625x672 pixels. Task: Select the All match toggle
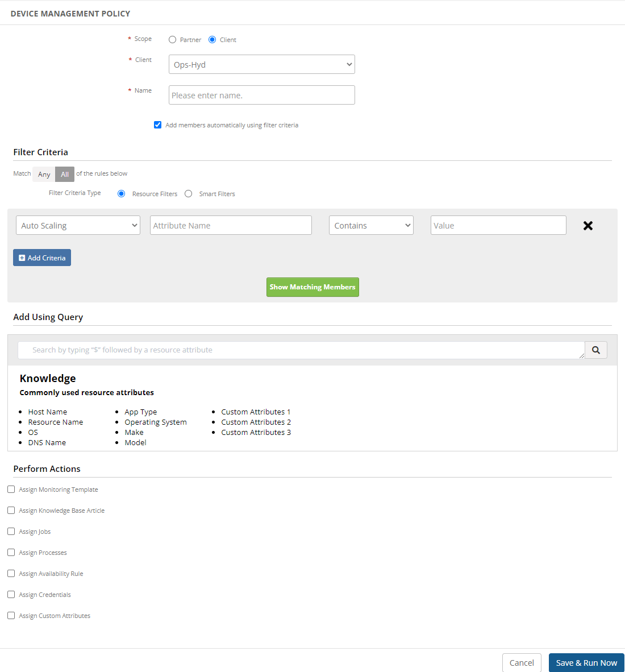[x=64, y=174]
